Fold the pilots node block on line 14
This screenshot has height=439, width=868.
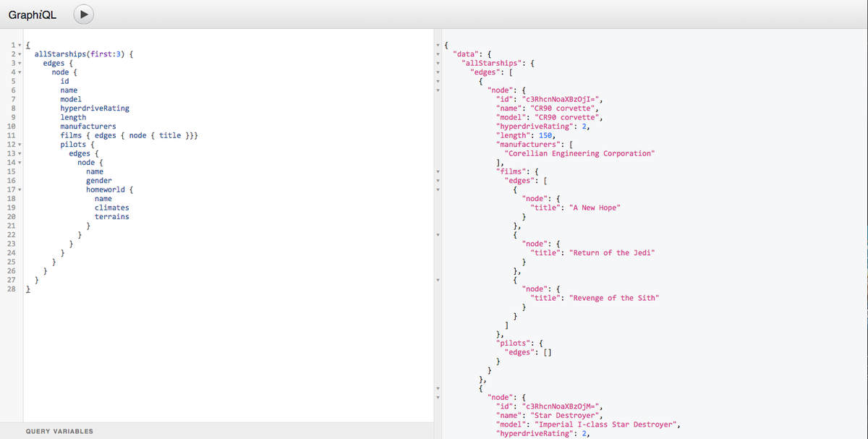(19, 163)
